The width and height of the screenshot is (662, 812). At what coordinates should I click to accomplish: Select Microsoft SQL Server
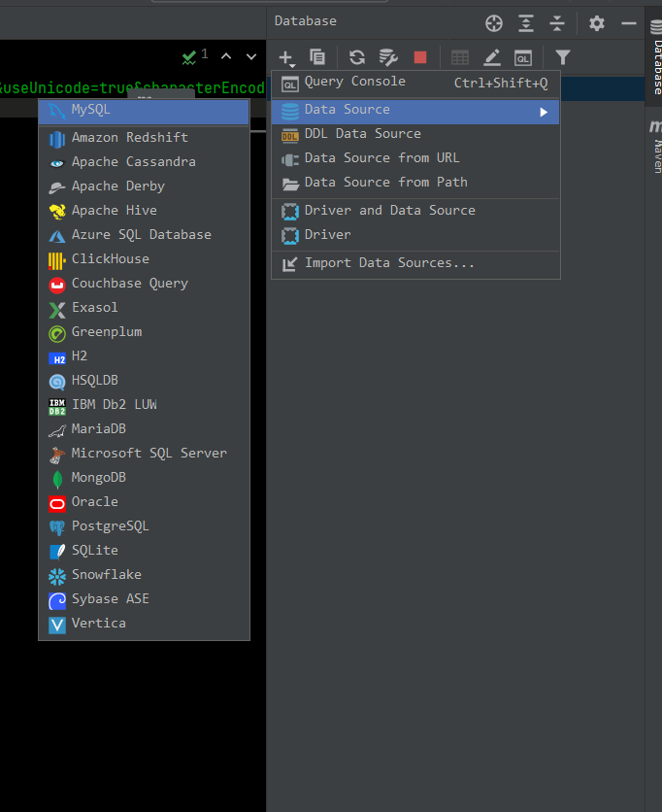coord(144,455)
